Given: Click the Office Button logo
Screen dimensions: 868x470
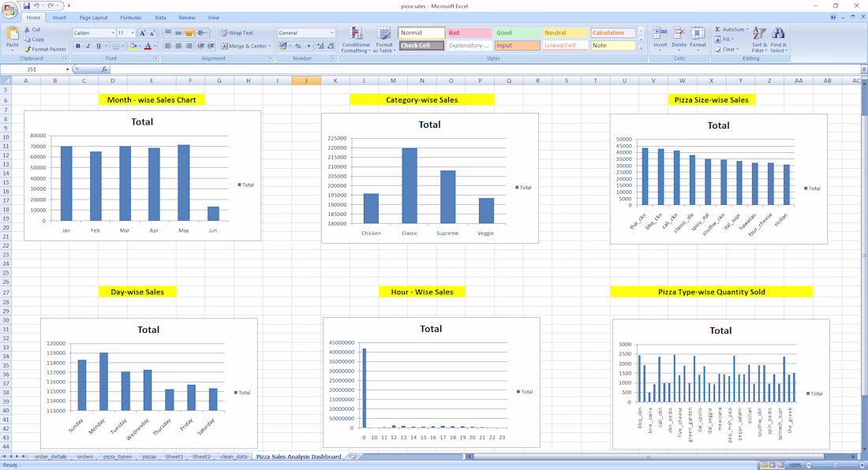Looking at the screenshot, I should [x=9, y=9].
